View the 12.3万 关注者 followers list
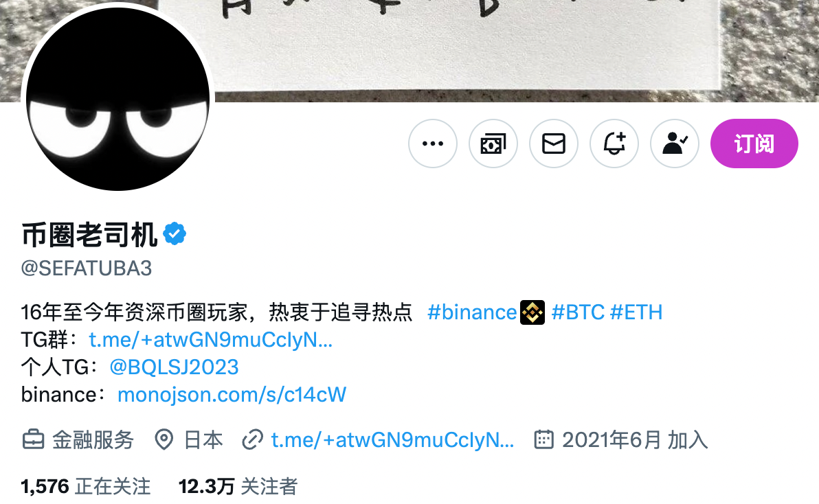The width and height of the screenshot is (819, 504). [x=238, y=486]
